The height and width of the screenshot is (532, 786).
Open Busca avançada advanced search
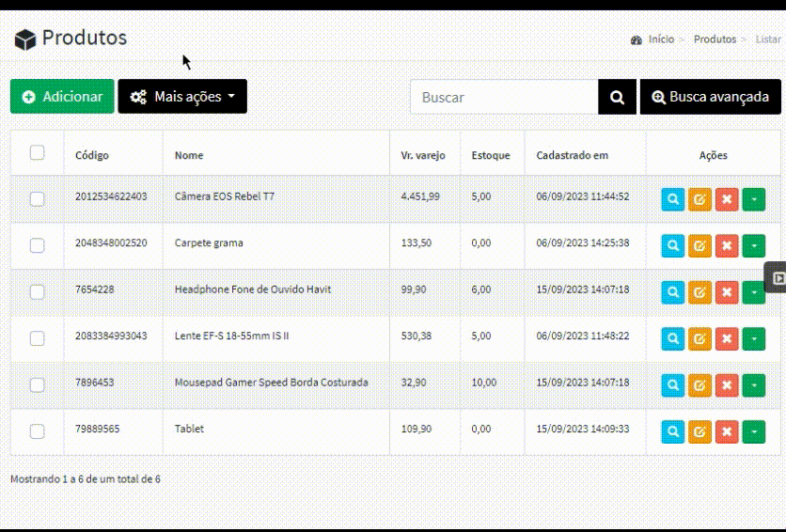[x=710, y=97]
